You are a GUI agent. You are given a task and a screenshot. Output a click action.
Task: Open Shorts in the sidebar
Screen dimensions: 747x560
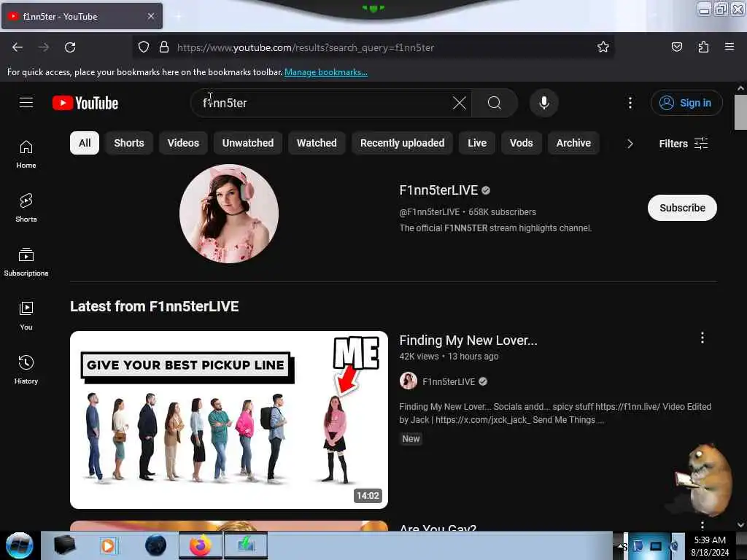point(26,208)
